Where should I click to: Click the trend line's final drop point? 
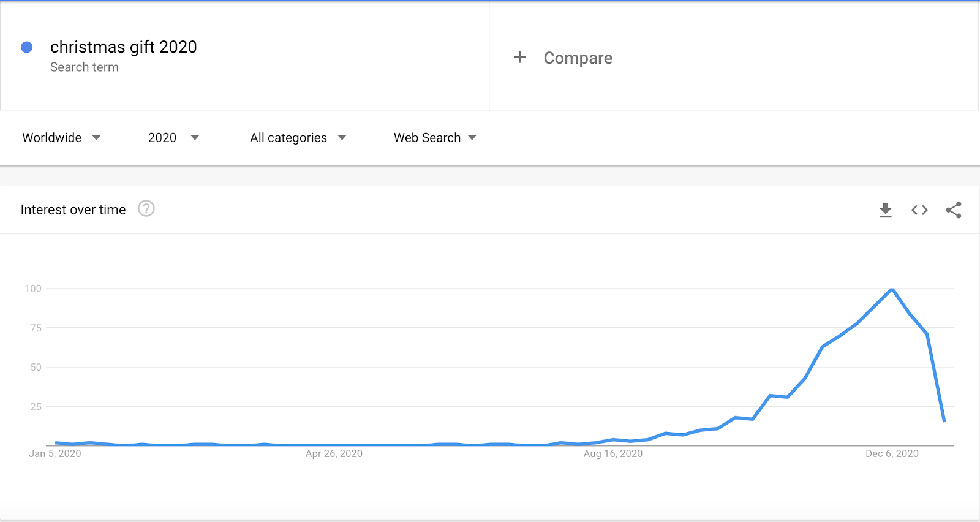(x=944, y=421)
